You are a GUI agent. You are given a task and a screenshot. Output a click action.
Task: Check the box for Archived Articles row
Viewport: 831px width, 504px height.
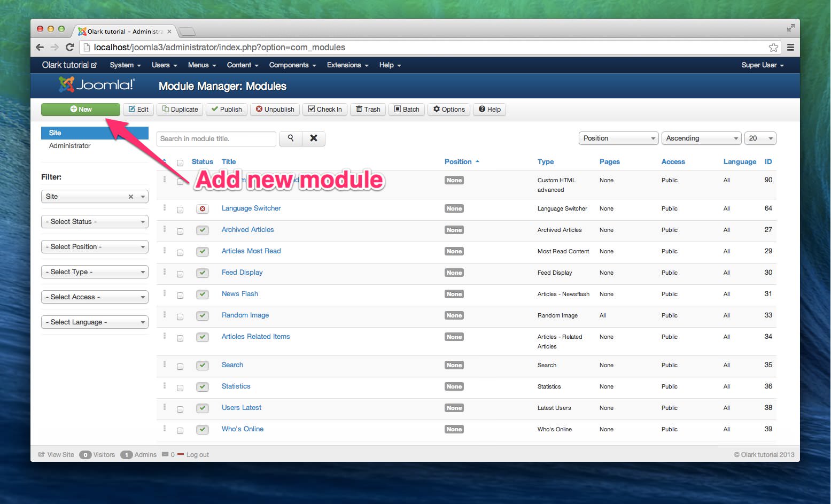coord(180,231)
